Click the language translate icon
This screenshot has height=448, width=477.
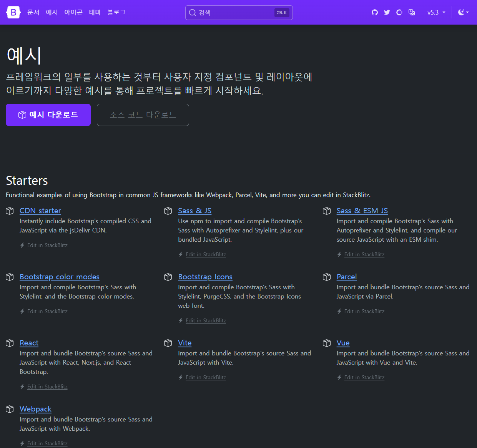412,12
